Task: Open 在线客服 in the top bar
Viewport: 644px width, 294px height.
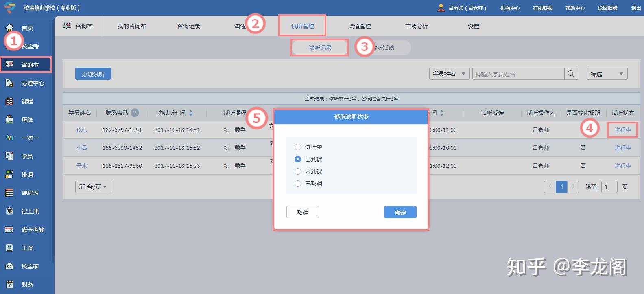Action: [x=543, y=8]
